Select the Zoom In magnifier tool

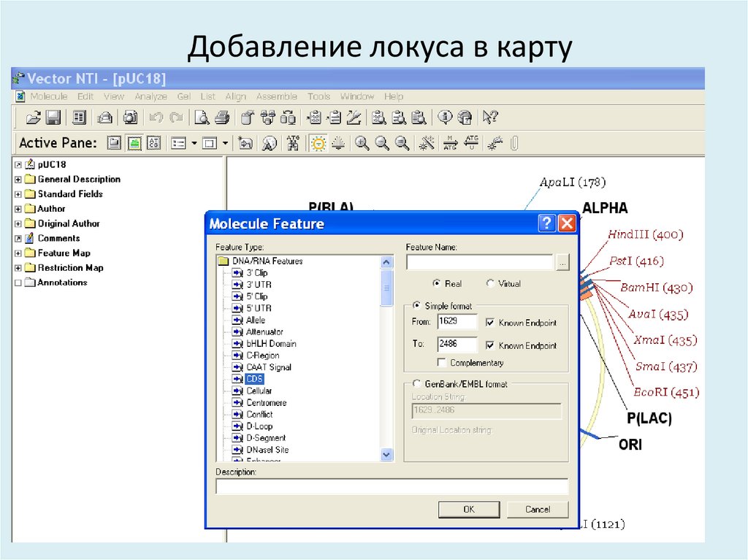362,141
